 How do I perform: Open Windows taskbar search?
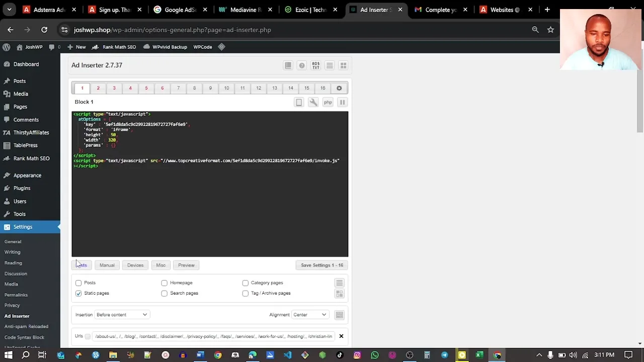click(26, 355)
